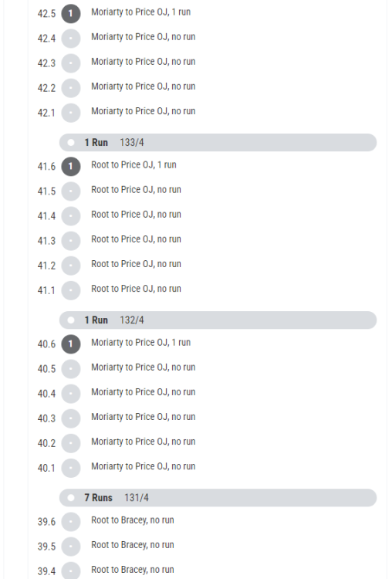Click the 1 run badge at ball 40.6
Screen dimensions: 392x579
(x=71, y=344)
